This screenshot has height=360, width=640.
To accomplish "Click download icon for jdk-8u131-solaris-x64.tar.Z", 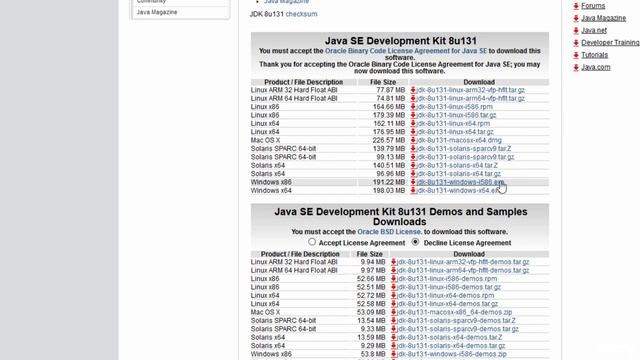I will point(413,165).
